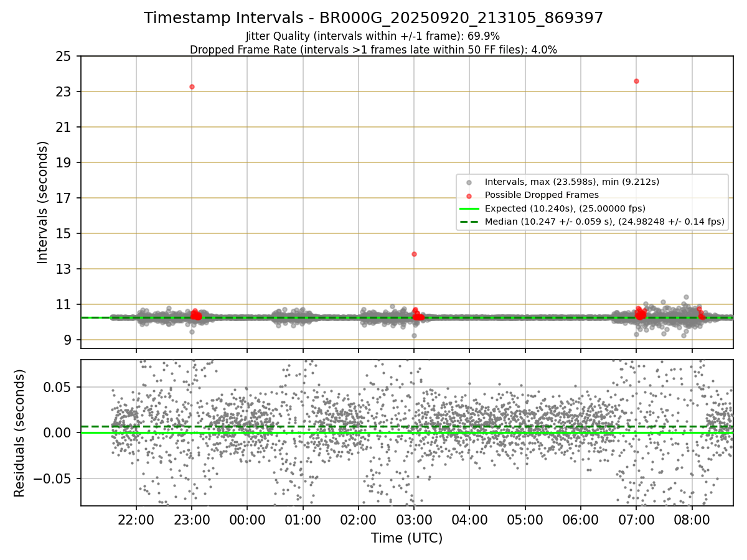Click the red dropped-frame point near 23.6 s at 07:00
Viewport: 747px width, 560px height.
tap(636, 81)
